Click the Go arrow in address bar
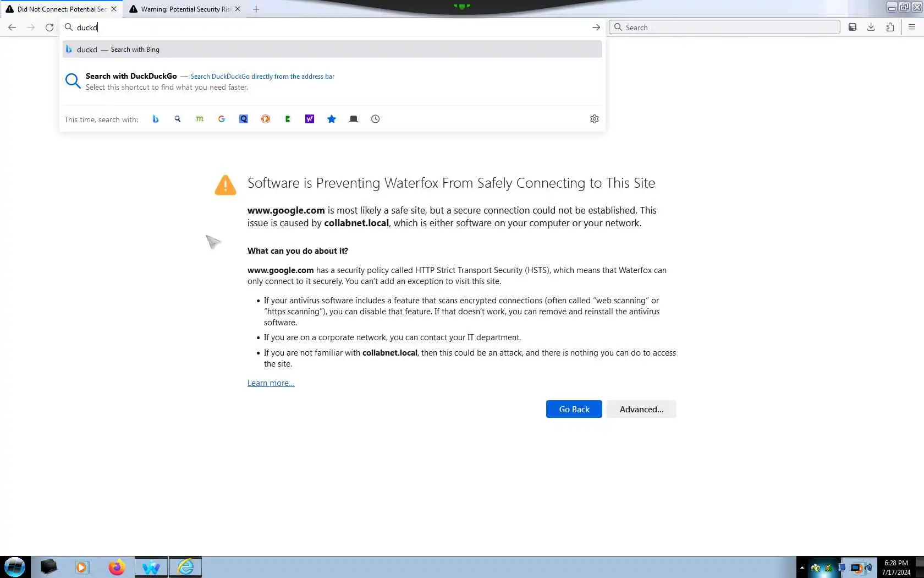 596,27
